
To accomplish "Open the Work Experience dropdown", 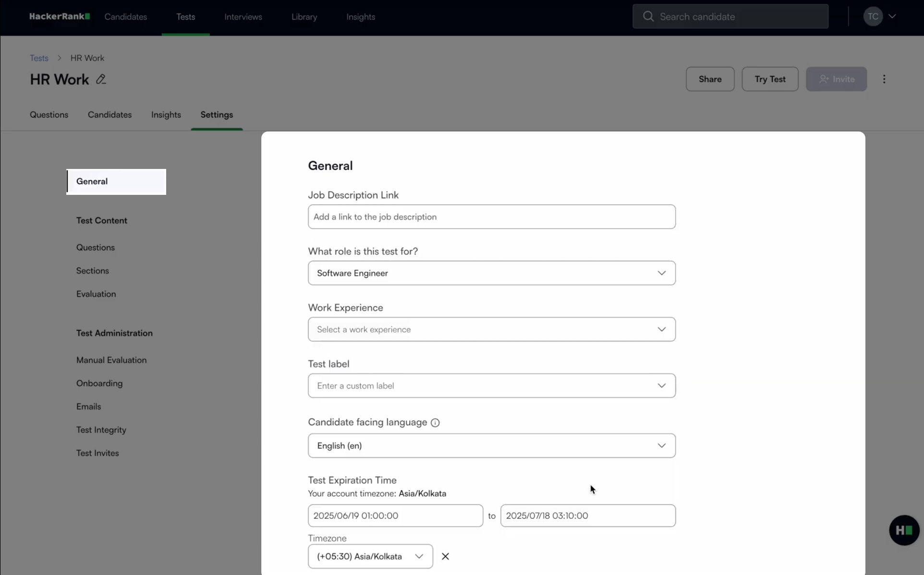I will (491, 329).
